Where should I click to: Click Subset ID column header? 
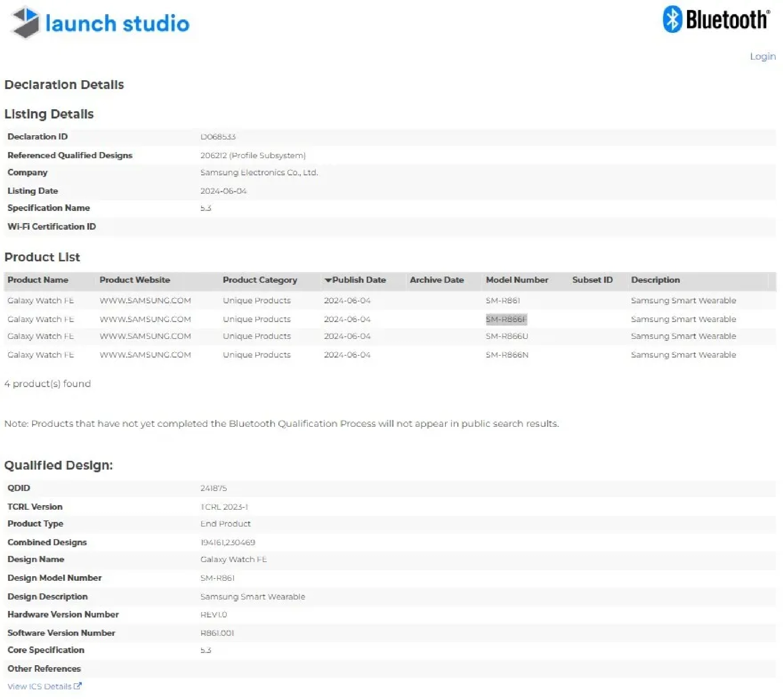[x=592, y=280]
